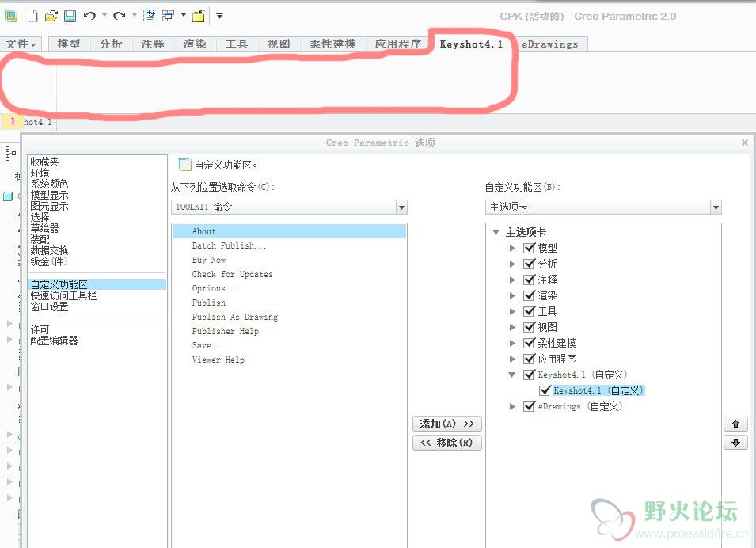Move selected item up with arrow button

pyautogui.click(x=735, y=424)
